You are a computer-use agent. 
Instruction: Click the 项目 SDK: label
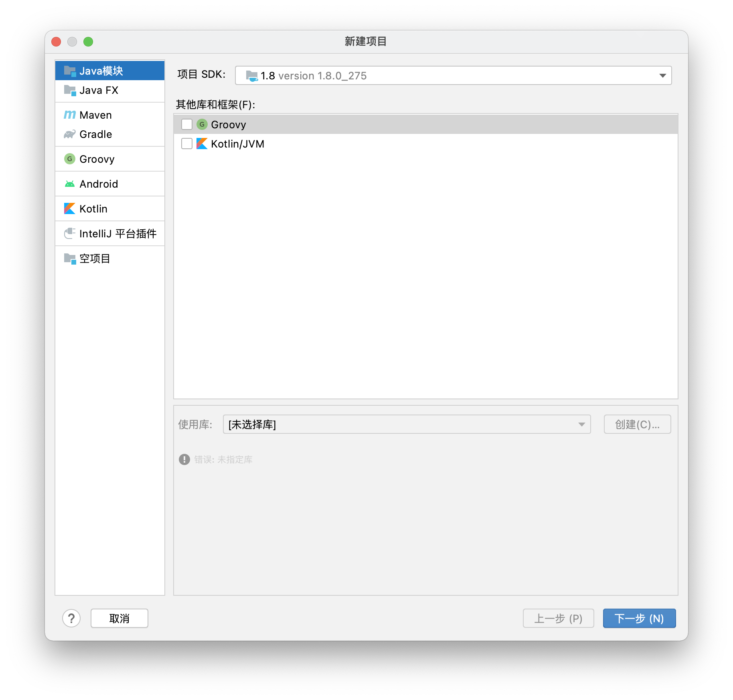(x=201, y=75)
